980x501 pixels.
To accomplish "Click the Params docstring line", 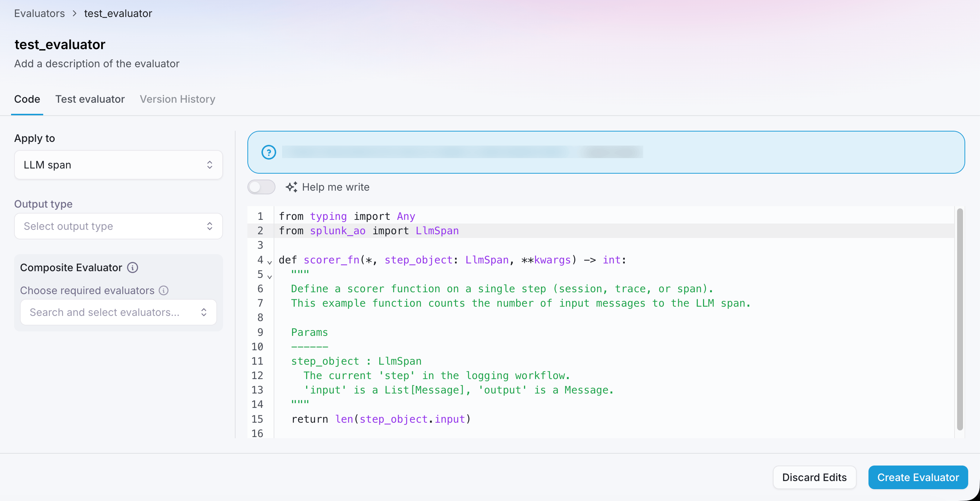I will [309, 333].
